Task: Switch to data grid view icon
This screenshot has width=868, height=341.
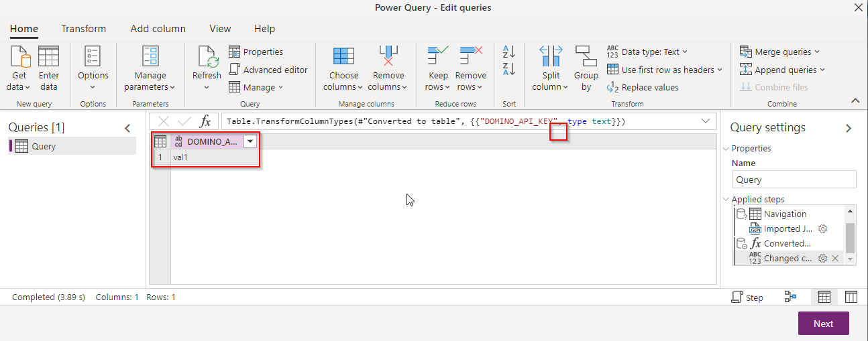Action: [x=824, y=297]
